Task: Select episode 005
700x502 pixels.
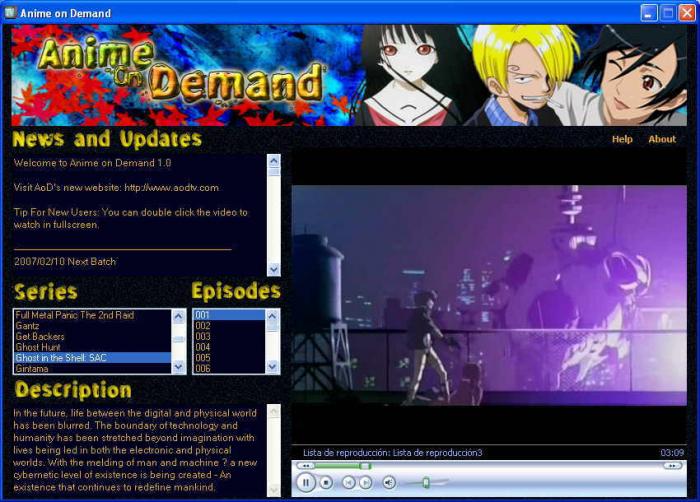Action: 229,358
